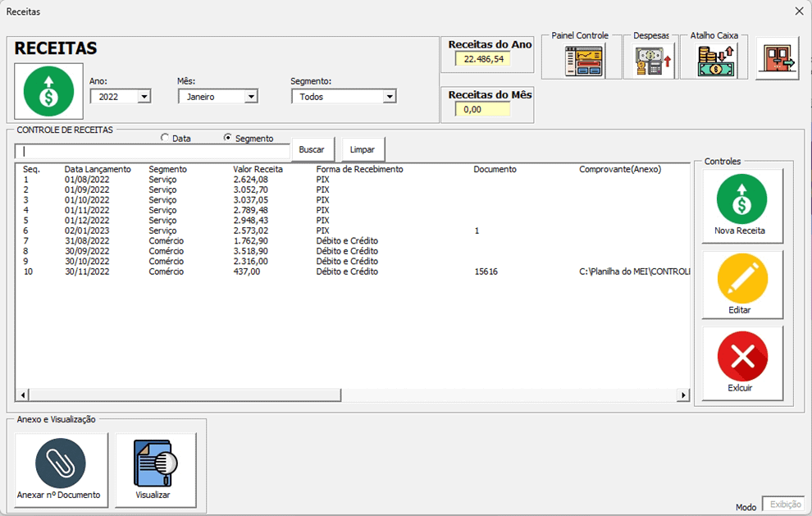
Task: Click the horizontal scrollbar right arrow
Action: tap(682, 395)
